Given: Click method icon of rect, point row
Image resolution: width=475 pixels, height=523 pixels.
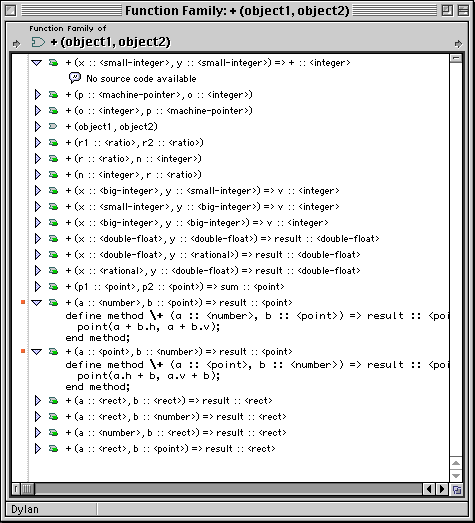Looking at the screenshot, I should (53, 448).
